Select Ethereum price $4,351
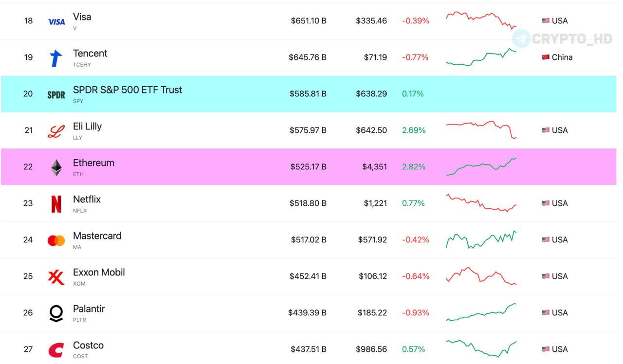This screenshot has width=623, height=364. tap(375, 166)
